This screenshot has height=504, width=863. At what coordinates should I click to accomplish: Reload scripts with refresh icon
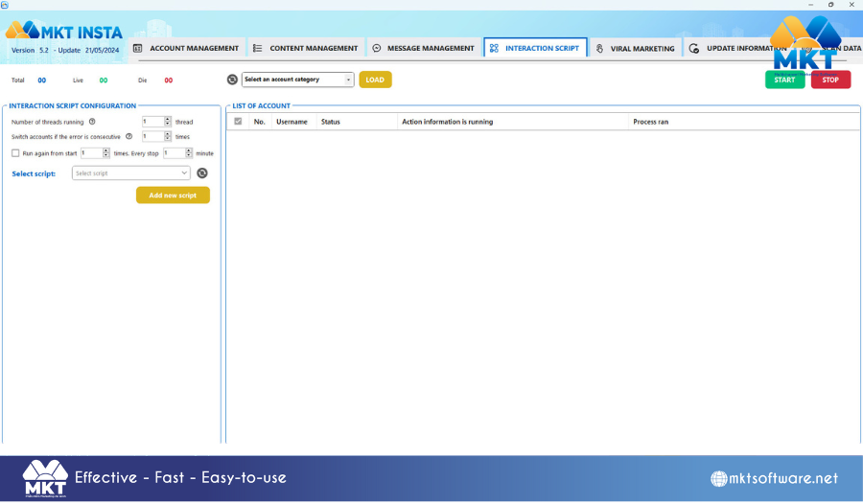coord(202,173)
